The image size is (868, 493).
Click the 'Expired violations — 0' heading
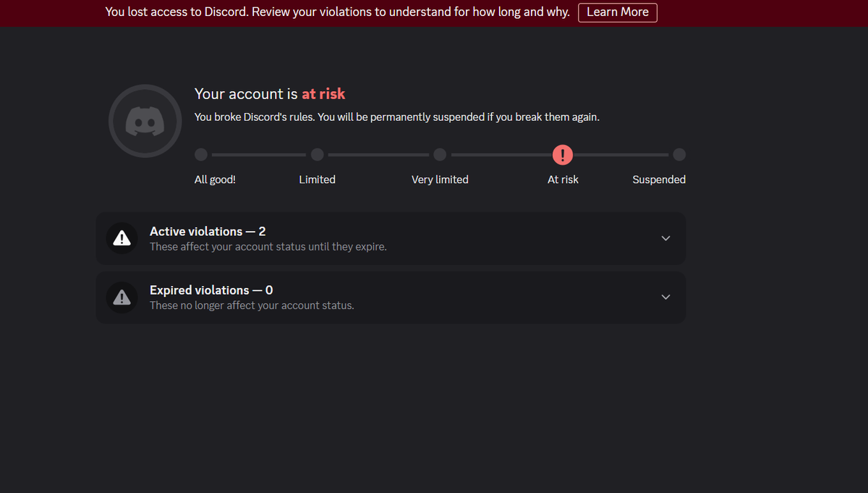click(x=211, y=290)
